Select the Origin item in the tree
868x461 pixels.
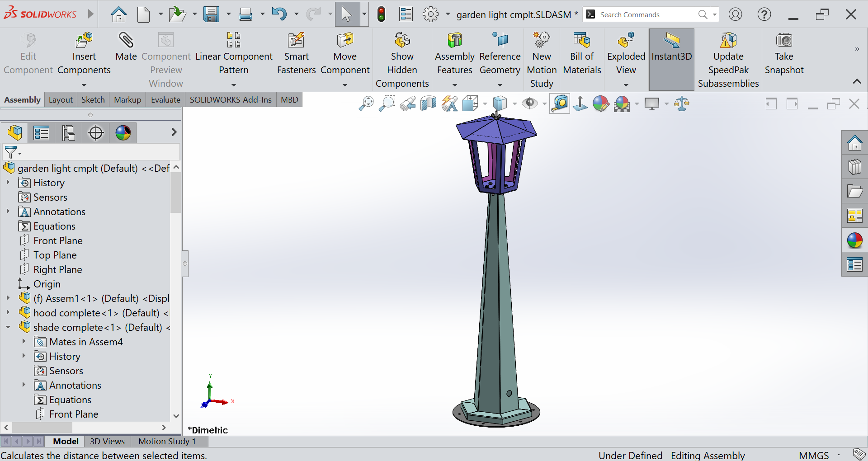[x=47, y=284]
